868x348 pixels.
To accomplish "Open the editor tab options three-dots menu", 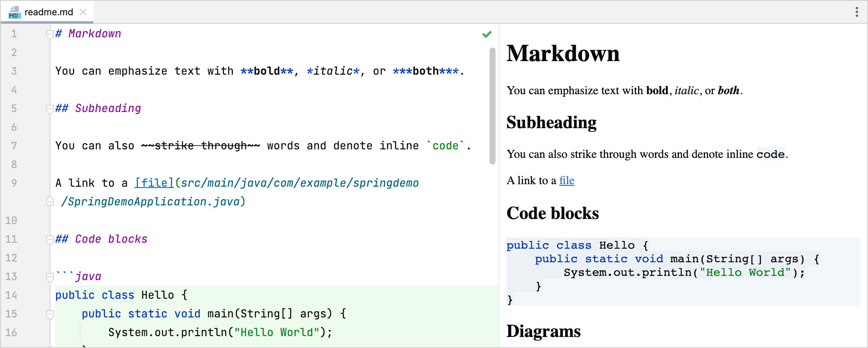I will (857, 12).
